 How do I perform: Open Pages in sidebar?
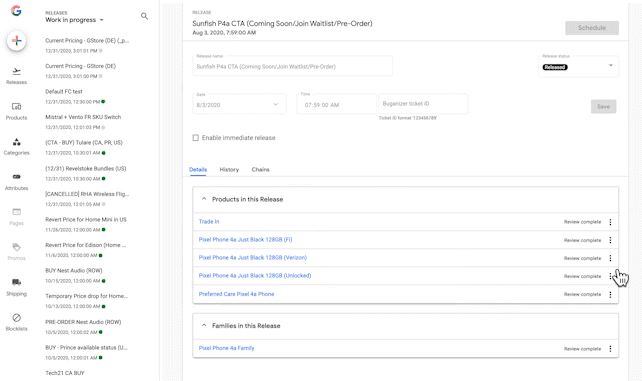[x=16, y=217]
